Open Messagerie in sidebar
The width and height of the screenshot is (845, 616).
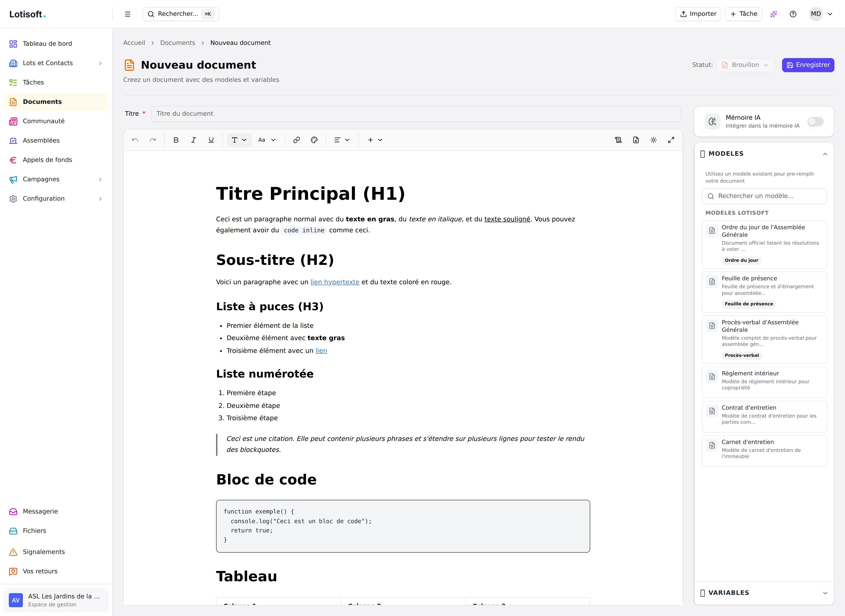(56, 511)
